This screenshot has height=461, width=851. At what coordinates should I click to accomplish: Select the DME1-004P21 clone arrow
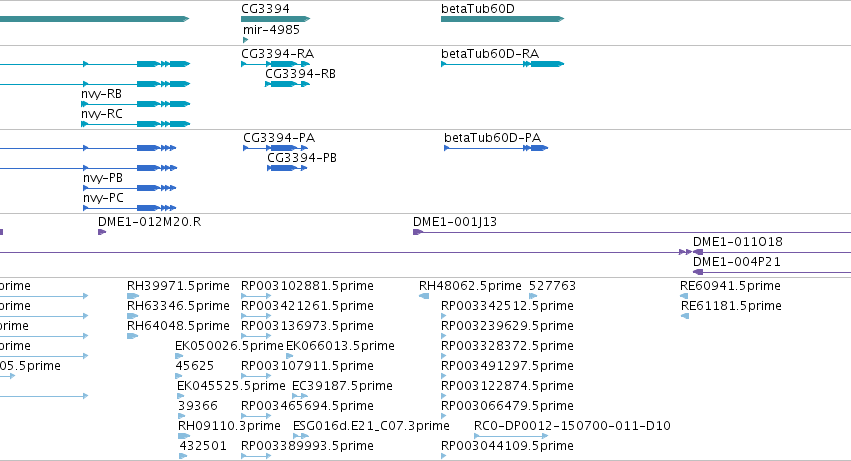click(698, 273)
